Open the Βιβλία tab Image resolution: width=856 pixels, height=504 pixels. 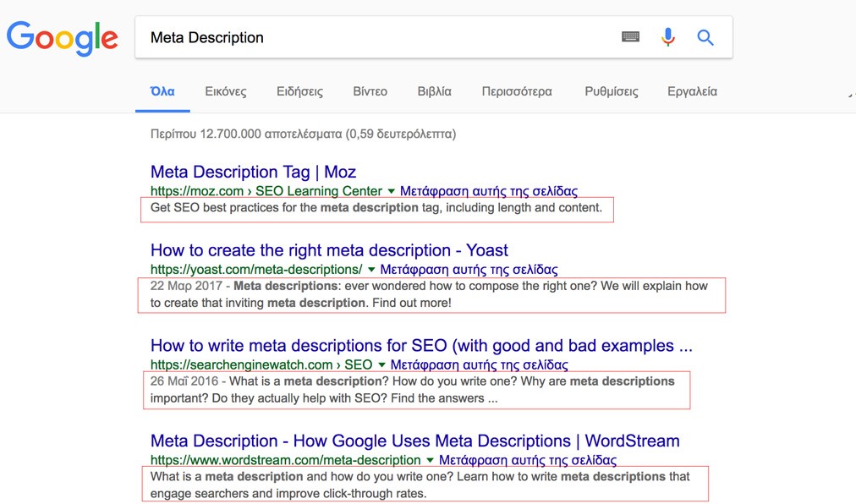click(434, 91)
